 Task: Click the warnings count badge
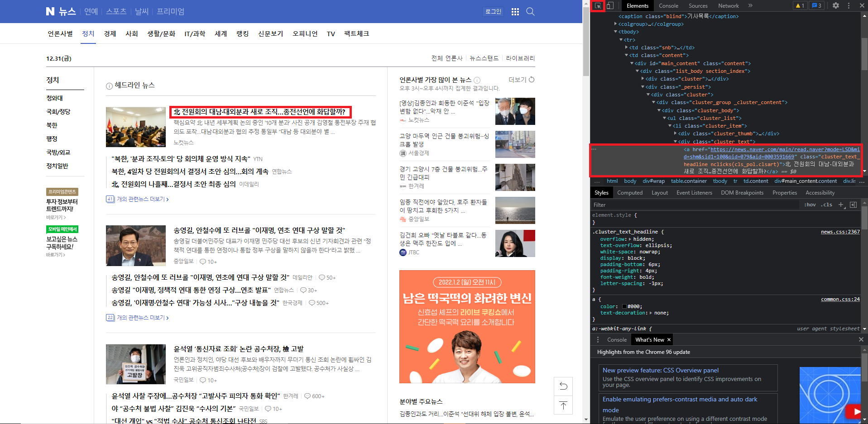pyautogui.click(x=800, y=6)
